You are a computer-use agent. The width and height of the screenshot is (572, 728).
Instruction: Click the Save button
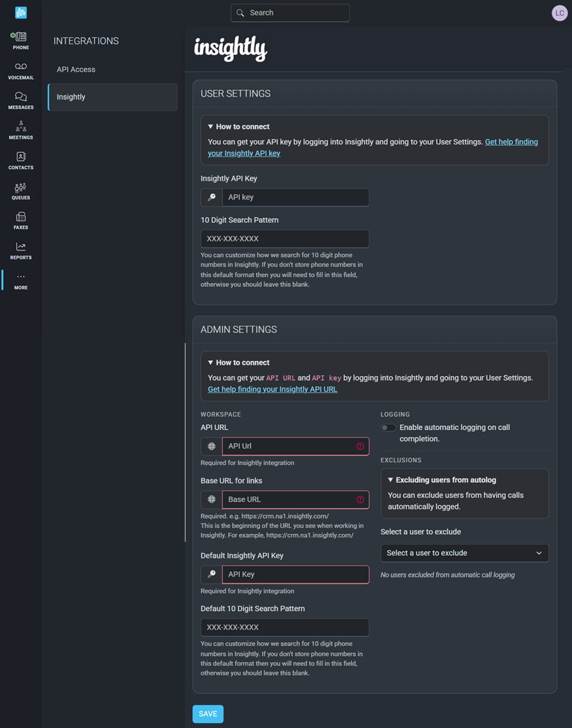[x=208, y=714]
